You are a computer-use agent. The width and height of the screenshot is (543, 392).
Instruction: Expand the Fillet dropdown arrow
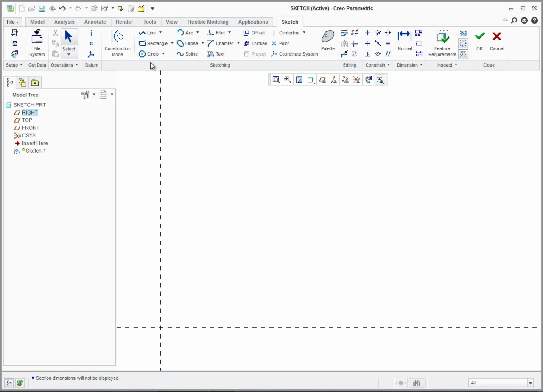point(230,33)
